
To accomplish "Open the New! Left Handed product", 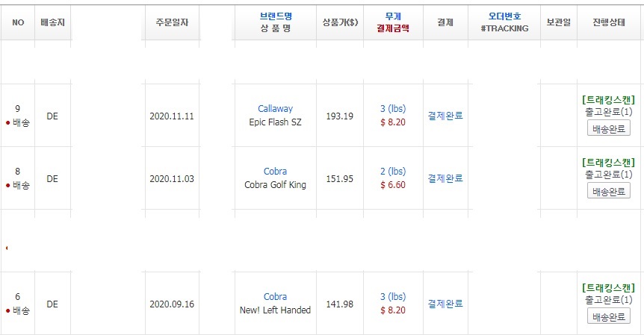I will click(275, 310).
